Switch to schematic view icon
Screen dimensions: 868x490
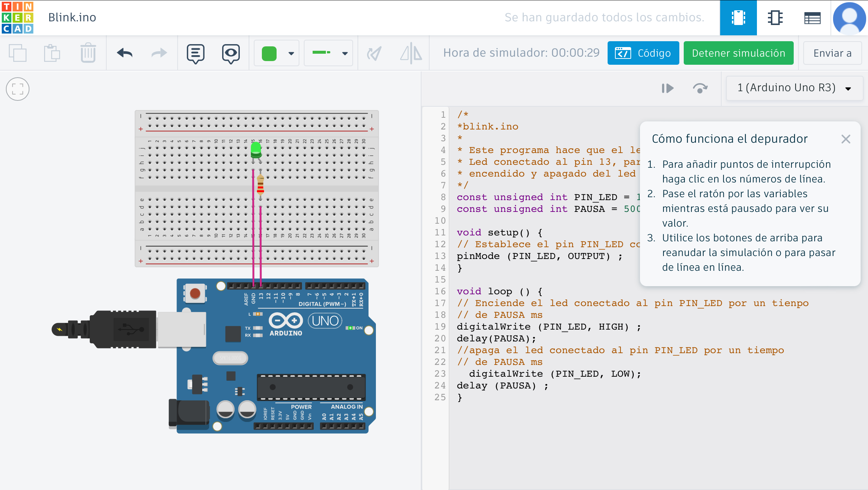click(x=775, y=18)
